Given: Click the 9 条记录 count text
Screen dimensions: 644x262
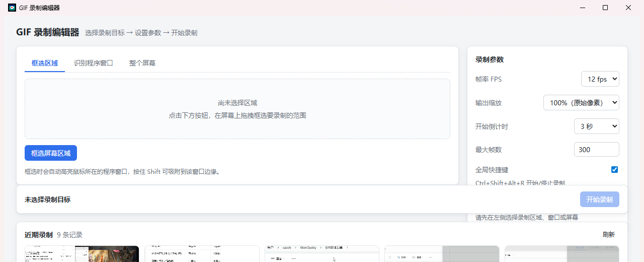Looking at the screenshot, I should coord(69,235).
